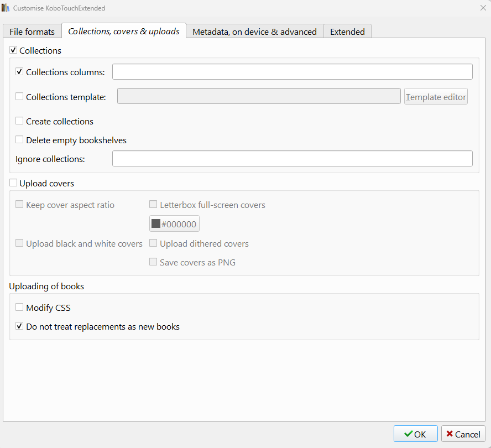Confirm settings with the OK button
The height and width of the screenshot is (448, 491).
coord(416,434)
